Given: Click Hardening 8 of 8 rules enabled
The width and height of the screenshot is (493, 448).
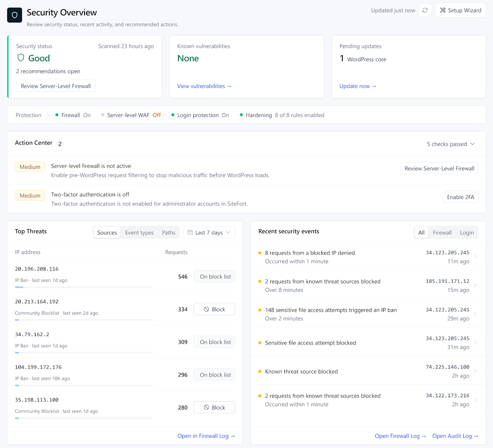Looking at the screenshot, I should (x=282, y=115).
